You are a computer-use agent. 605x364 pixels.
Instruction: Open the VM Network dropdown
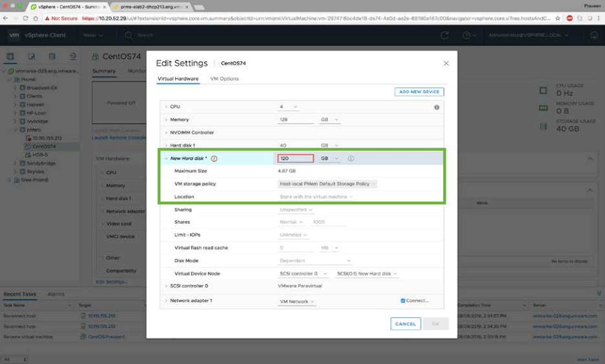296,301
